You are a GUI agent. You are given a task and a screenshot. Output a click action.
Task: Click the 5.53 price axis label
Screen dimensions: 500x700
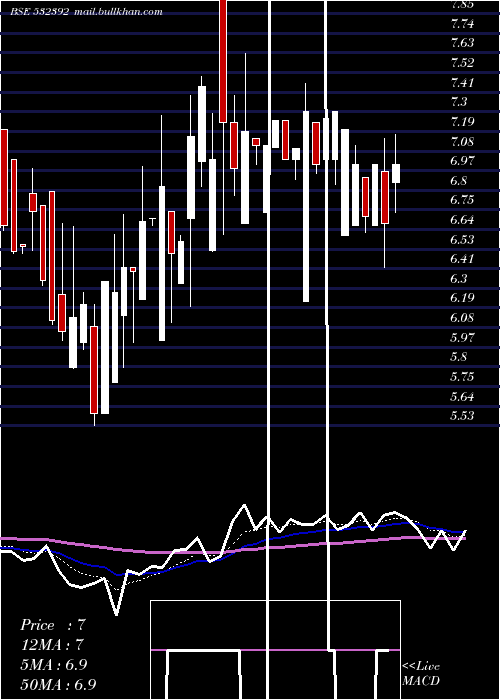point(462,416)
